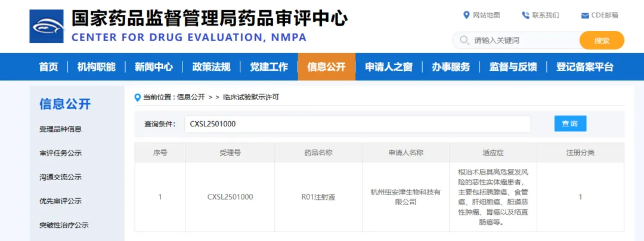Open 登记备案平台 from navigation bar
644x241 pixels.
click(x=584, y=67)
